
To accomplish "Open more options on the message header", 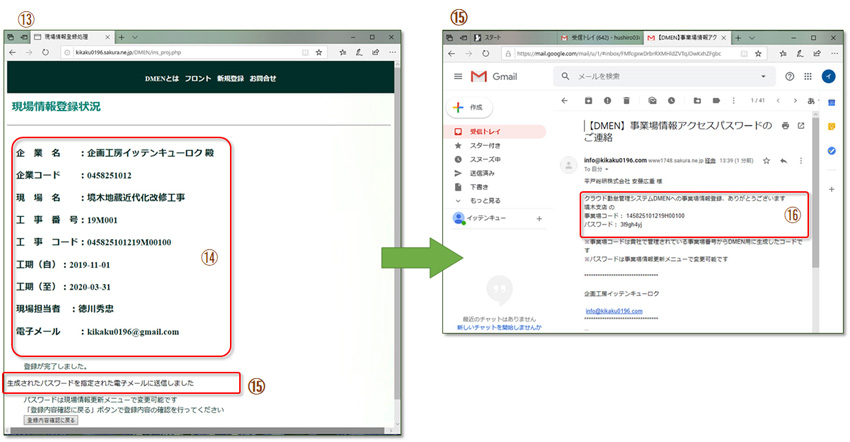I will (801, 161).
